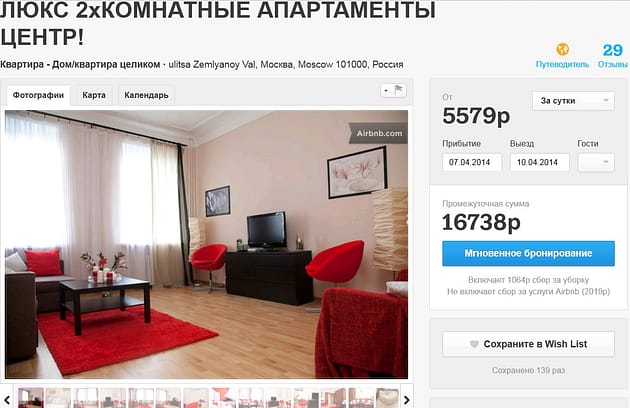Select the first photo thumbnail in the strip

click(31, 398)
